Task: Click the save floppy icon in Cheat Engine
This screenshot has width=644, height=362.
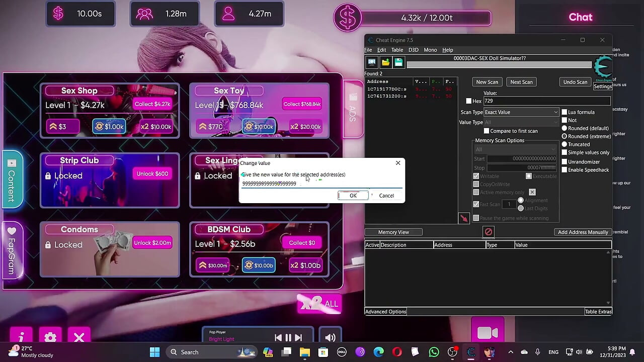Action: tap(398, 62)
